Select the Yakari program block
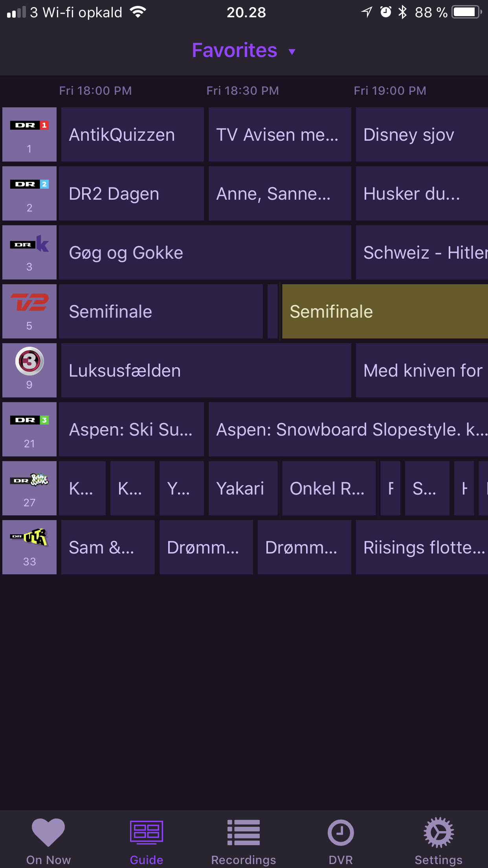 [242, 488]
